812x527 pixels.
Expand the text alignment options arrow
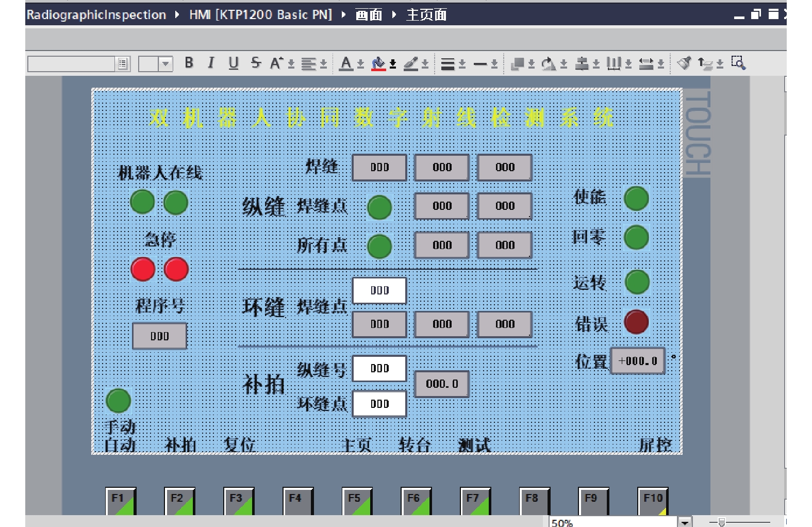(323, 64)
